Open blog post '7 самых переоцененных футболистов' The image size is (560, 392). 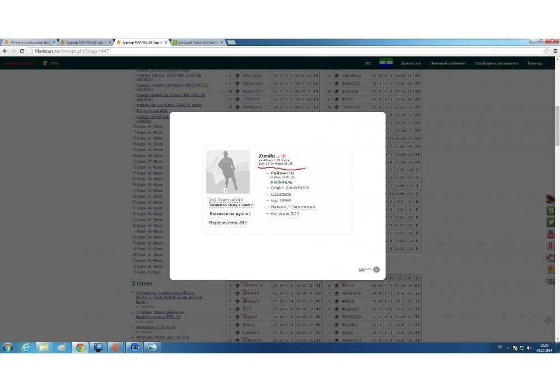[x=160, y=314]
